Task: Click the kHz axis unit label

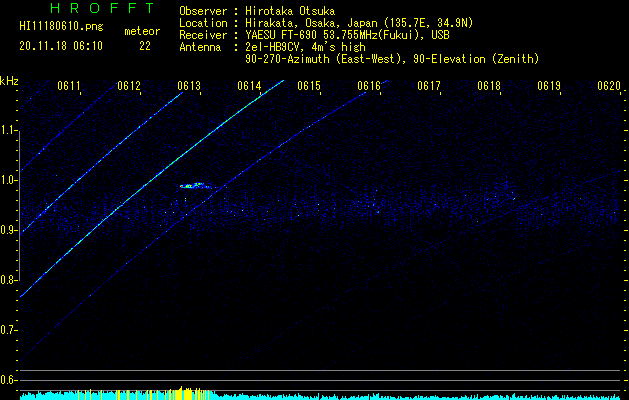Action: click(9, 81)
